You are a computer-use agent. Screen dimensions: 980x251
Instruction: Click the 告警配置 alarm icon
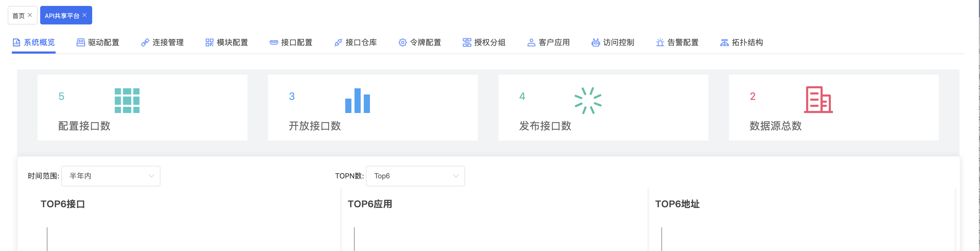point(660,42)
